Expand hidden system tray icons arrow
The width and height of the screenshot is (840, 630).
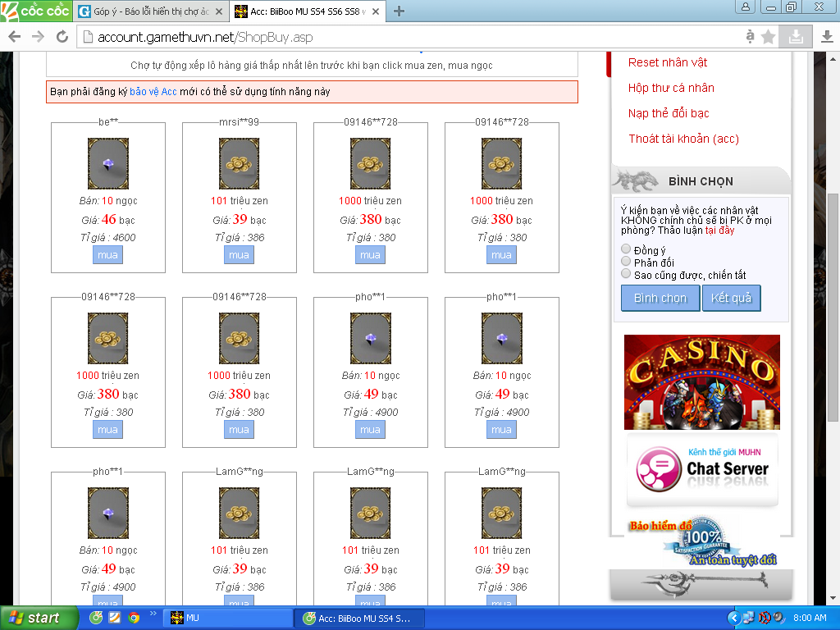pos(734,618)
